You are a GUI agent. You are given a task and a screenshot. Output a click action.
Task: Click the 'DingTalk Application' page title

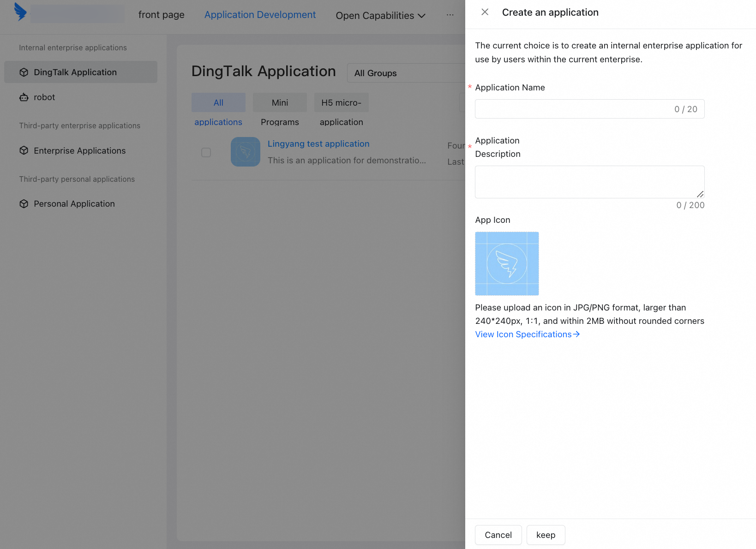click(264, 72)
